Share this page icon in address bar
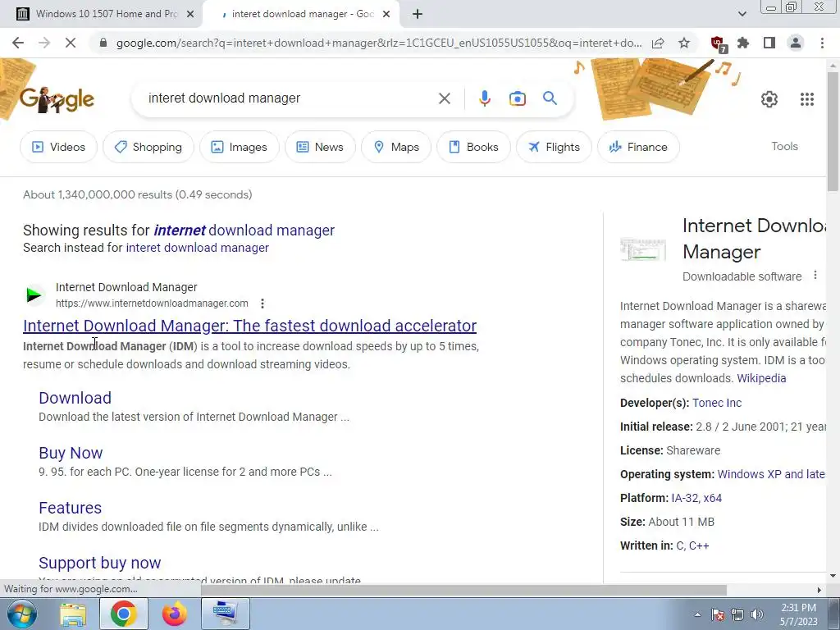This screenshot has width=840, height=630. coord(658,43)
